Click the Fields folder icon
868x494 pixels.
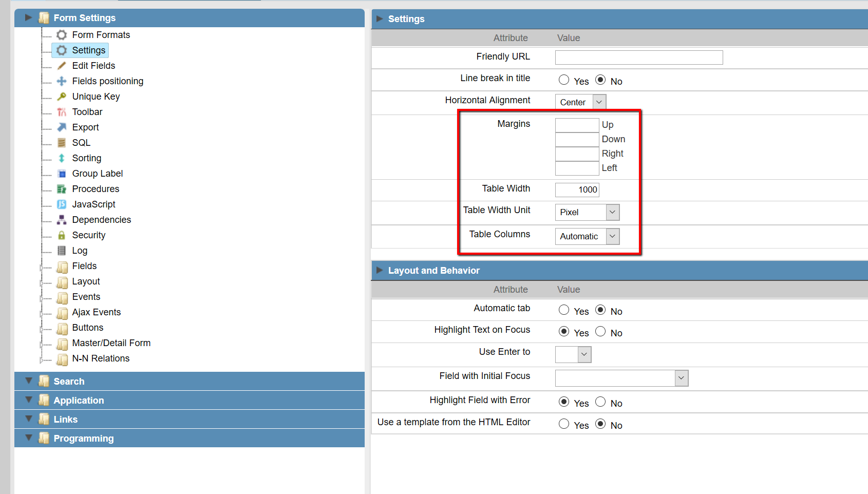62,267
